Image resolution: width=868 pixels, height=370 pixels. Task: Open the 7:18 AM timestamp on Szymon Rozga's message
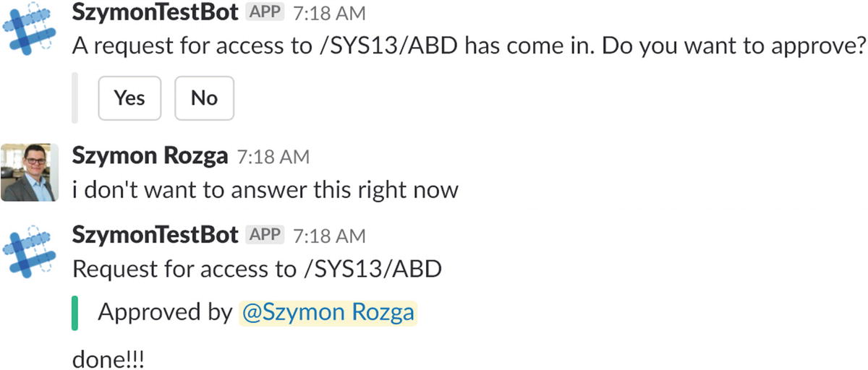[273, 157]
